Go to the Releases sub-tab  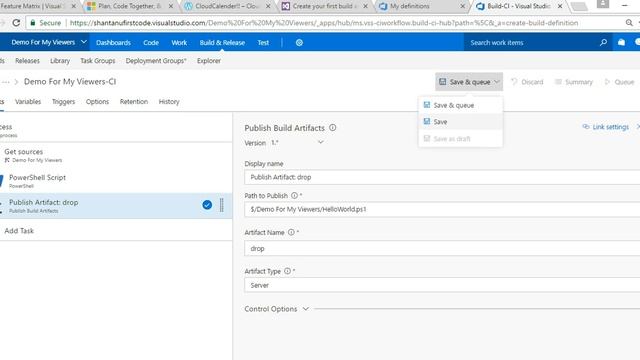pyautogui.click(x=27, y=61)
